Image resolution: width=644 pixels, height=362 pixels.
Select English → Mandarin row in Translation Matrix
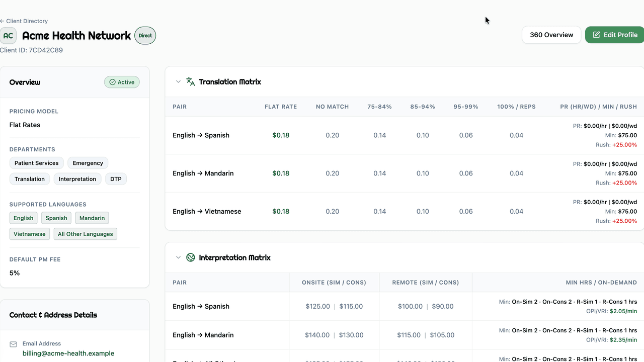[x=405, y=173]
